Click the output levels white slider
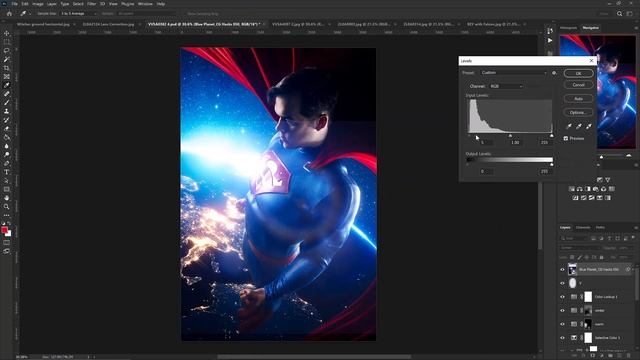The width and height of the screenshot is (640, 360). (551, 164)
